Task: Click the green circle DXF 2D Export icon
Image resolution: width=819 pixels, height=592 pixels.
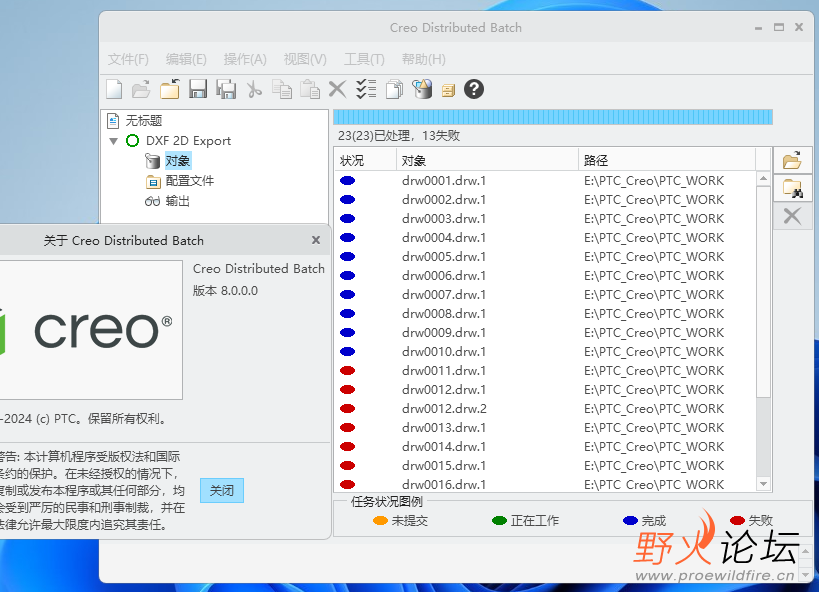Action: [133, 141]
